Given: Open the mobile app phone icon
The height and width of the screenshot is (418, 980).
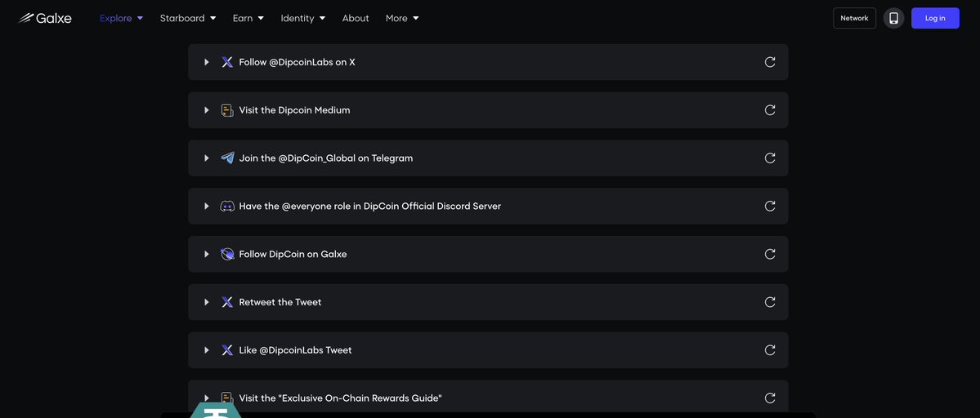Looking at the screenshot, I should coord(893,18).
